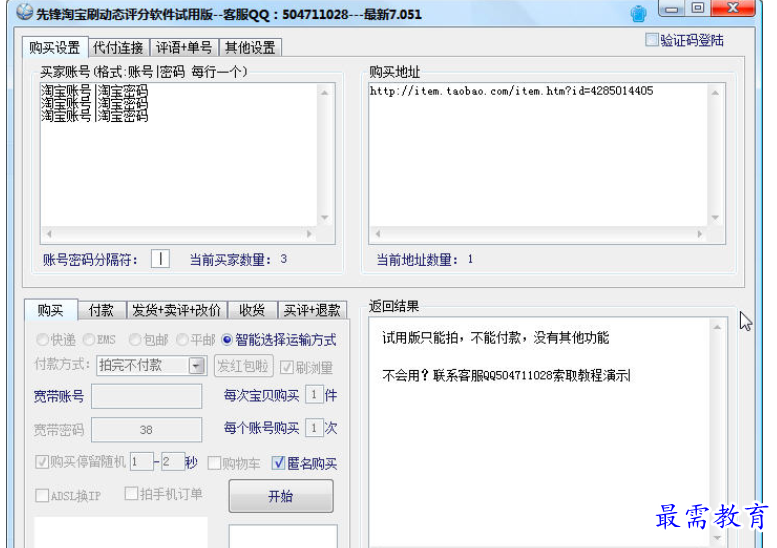Screen dimensions: 777x548
Task: Click the blue shirt skin icon
Action: point(638,13)
